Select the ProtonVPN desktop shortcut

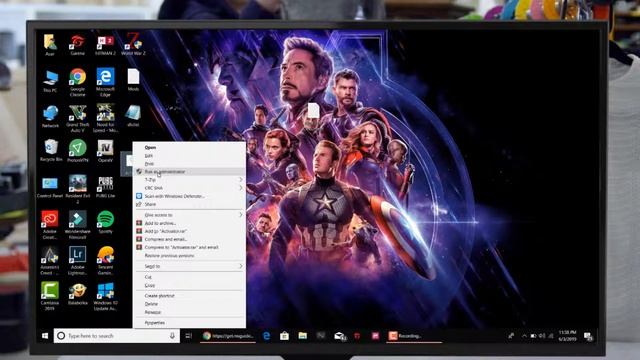[x=78, y=151]
